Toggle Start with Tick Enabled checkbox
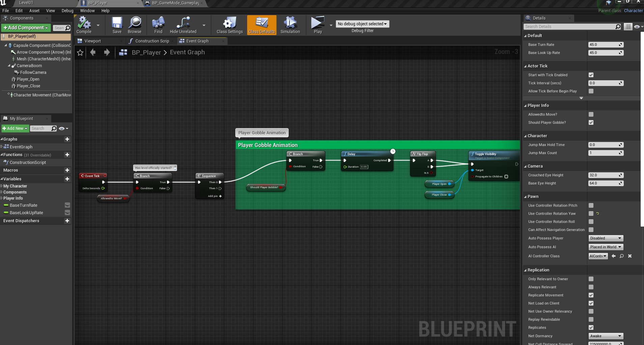This screenshot has height=345, width=644. click(591, 75)
